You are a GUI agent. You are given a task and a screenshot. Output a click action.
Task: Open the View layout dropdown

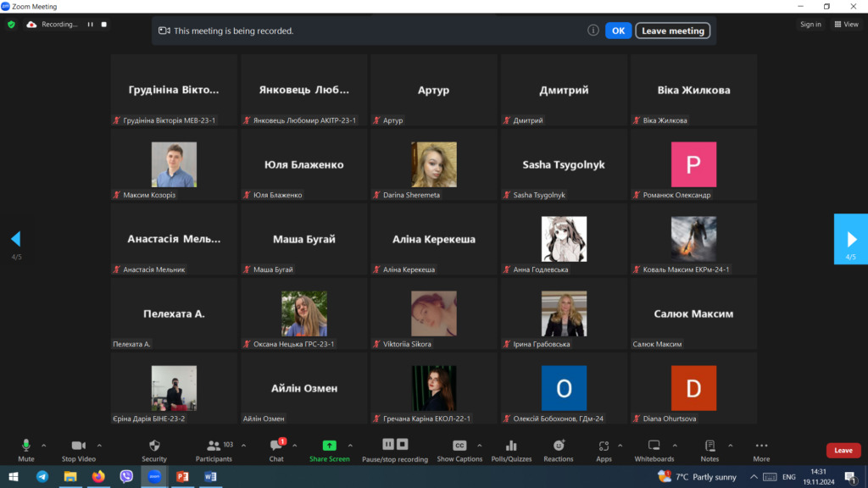click(846, 25)
